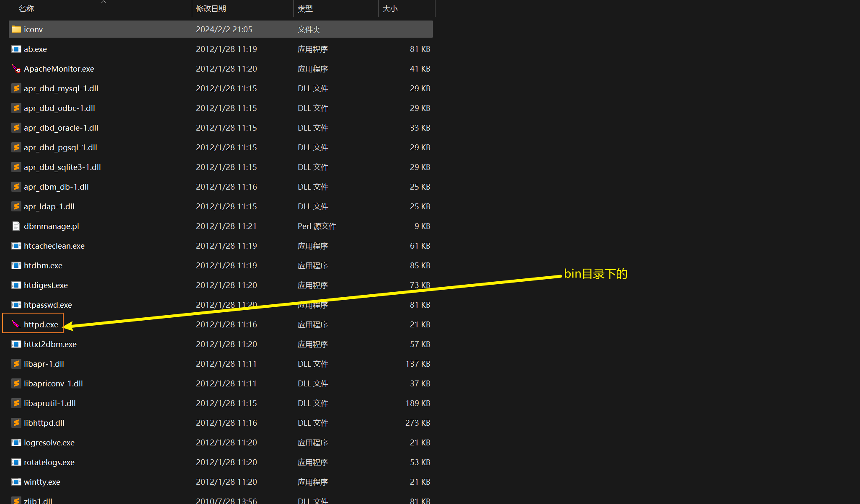Sort by the 大小 column header
Screen dimensions: 860x504
tap(390, 9)
